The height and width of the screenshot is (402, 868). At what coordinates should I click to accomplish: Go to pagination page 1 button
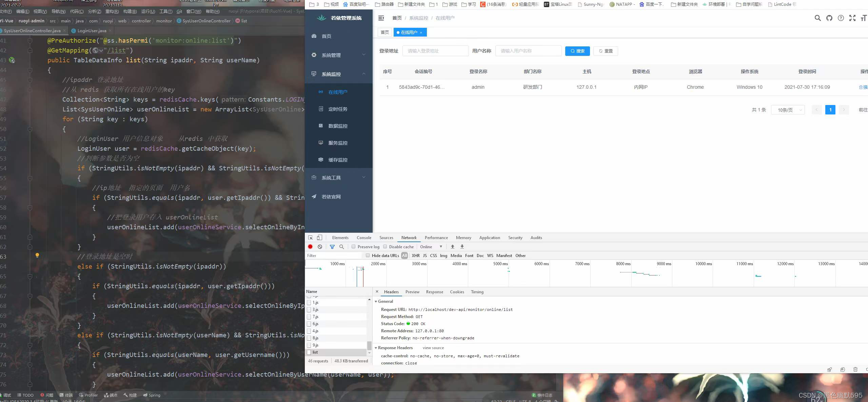[830, 110]
